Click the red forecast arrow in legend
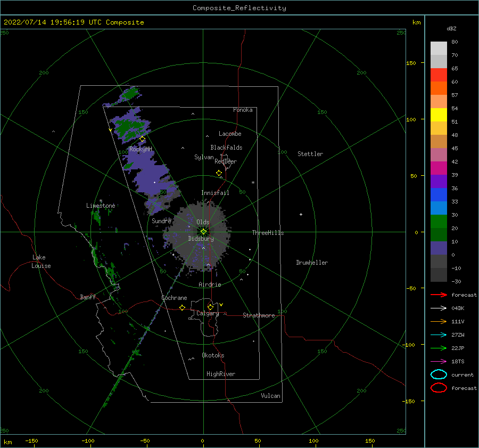Image resolution: width=479 pixels, height=448 pixels. click(439, 295)
